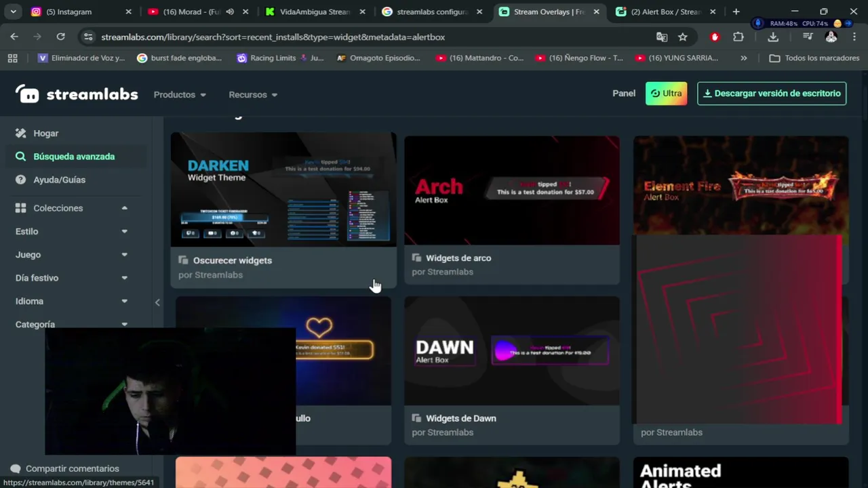Open Racing Limits bookmark
868x488 pixels.
[x=280, y=58]
